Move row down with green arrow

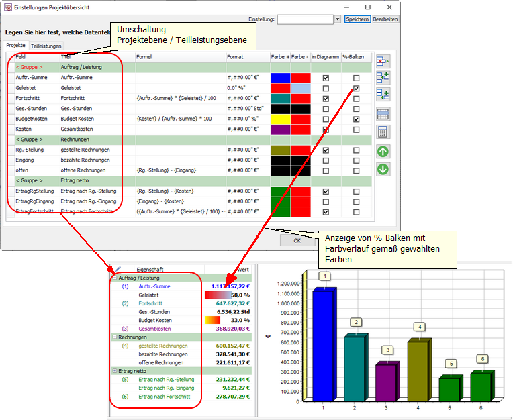pyautogui.click(x=383, y=169)
